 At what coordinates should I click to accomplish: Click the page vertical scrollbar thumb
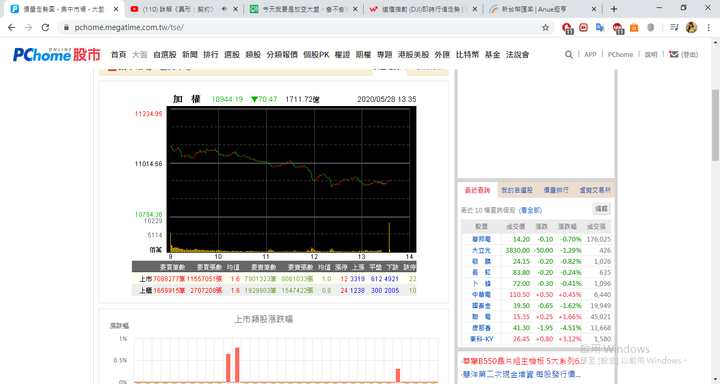tap(715, 125)
